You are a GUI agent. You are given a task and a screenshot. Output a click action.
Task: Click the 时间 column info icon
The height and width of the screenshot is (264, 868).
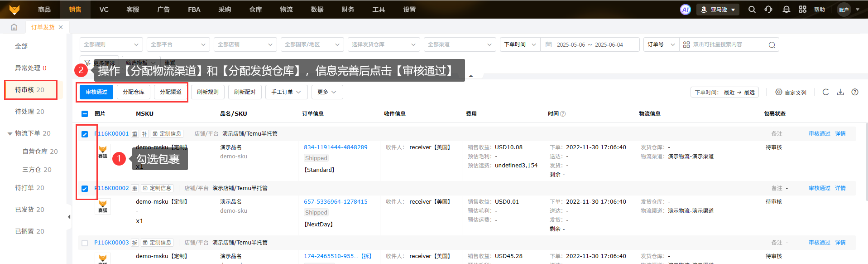[563, 114]
